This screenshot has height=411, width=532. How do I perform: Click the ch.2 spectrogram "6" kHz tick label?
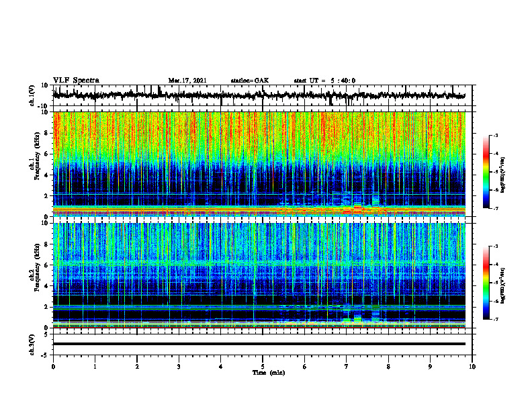pyautogui.click(x=47, y=265)
